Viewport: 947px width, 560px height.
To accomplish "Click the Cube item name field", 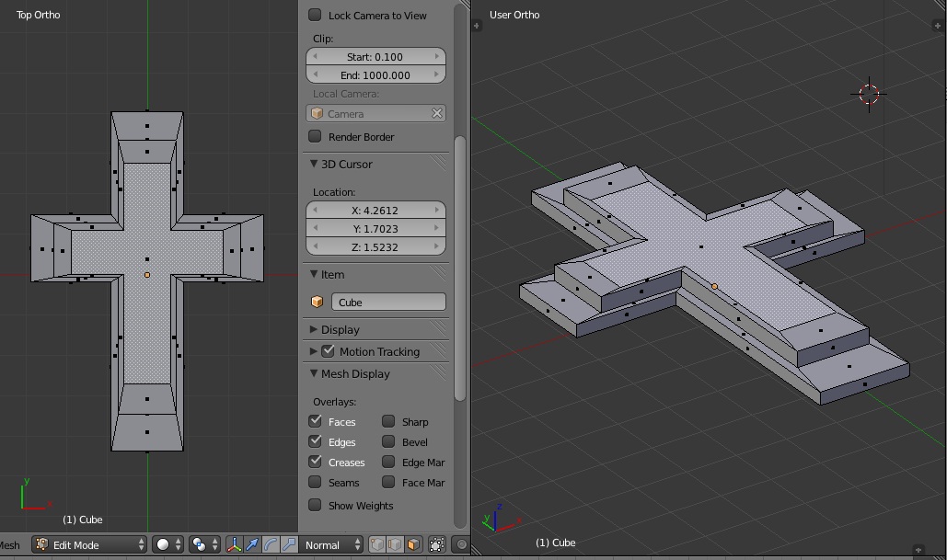I will (387, 302).
